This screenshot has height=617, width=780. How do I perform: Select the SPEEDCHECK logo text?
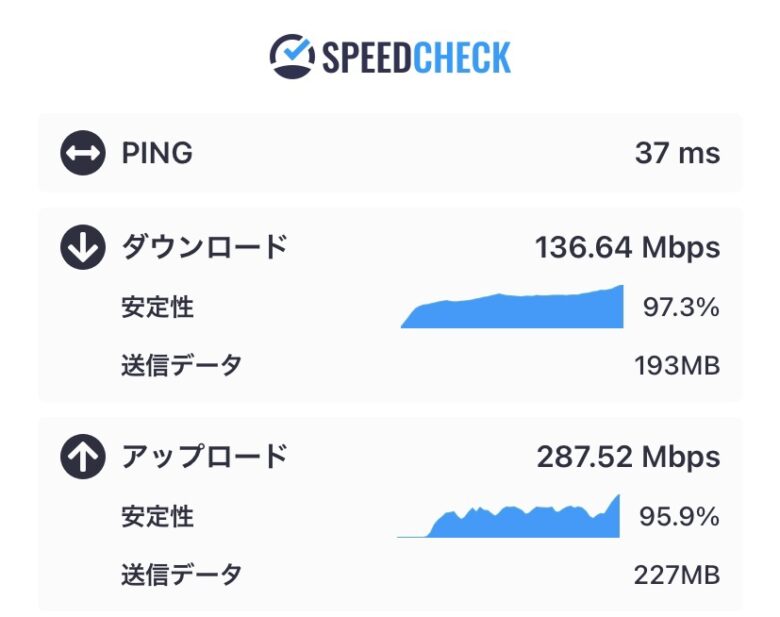[x=416, y=57]
